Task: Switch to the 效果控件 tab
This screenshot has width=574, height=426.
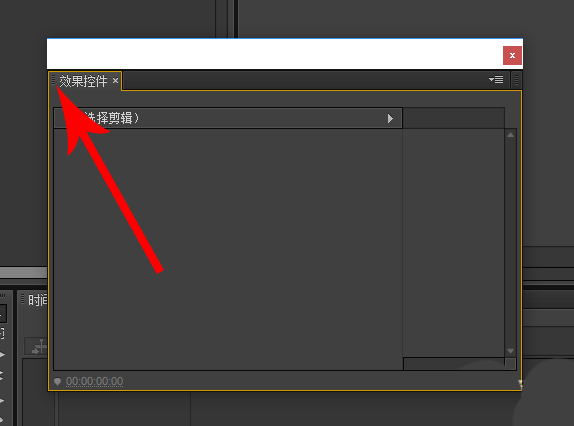Action: [83, 81]
